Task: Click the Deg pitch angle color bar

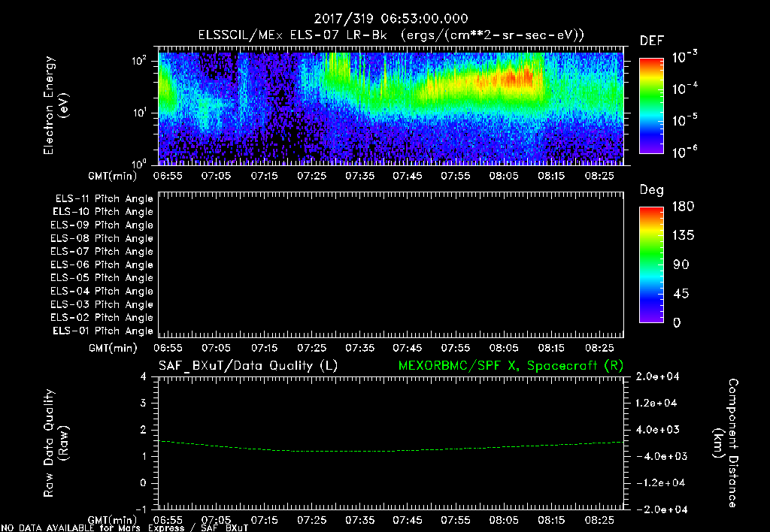Action: 651,264
